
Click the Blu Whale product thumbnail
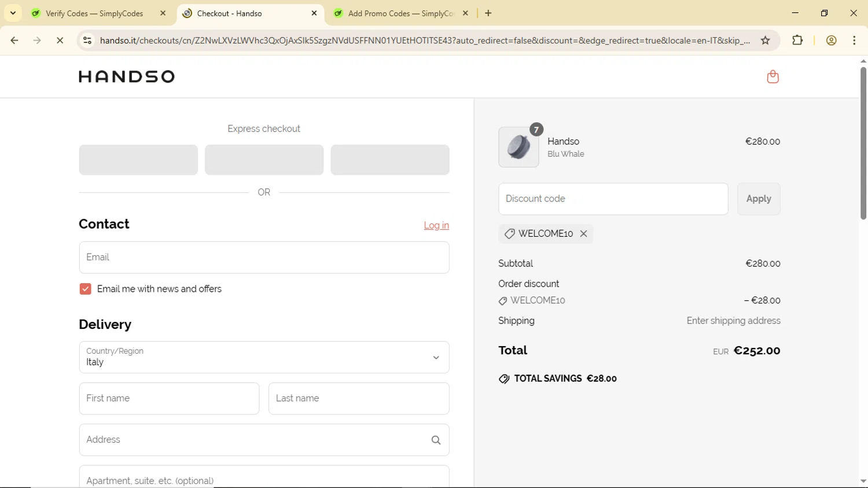[x=518, y=147]
